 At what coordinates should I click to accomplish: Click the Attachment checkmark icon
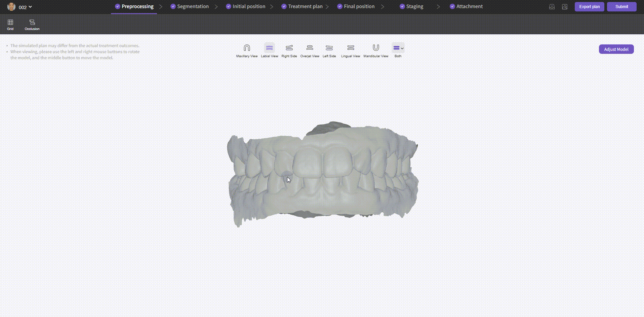(x=452, y=6)
